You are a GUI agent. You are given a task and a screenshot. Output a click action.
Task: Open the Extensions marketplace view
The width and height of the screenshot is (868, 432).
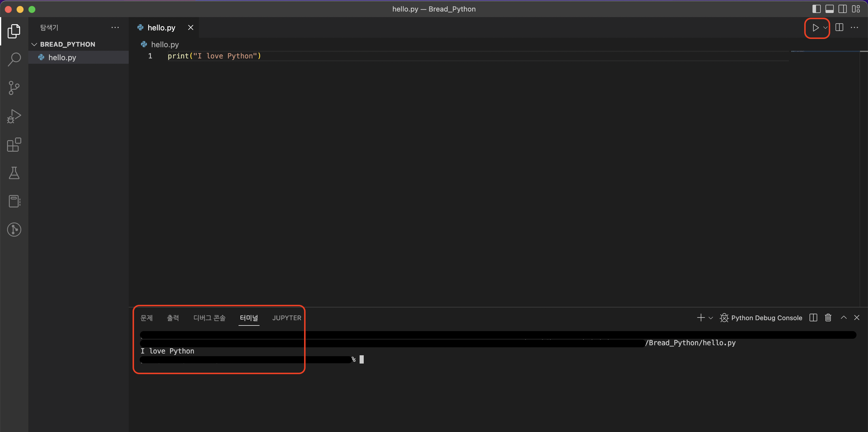14,145
